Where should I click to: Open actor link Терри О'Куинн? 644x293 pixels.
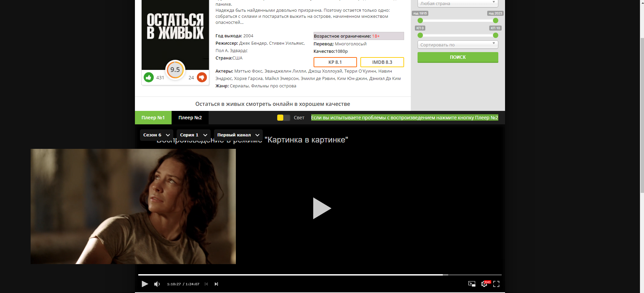pyautogui.click(x=360, y=71)
